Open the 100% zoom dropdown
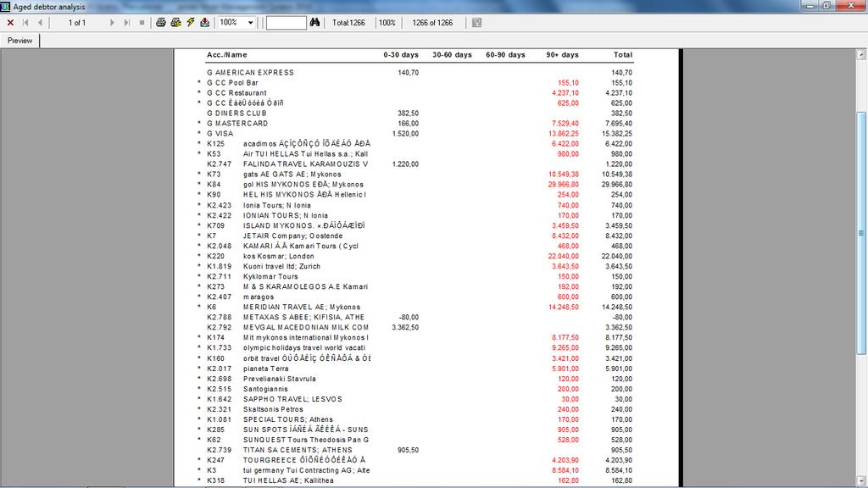This screenshot has height=488, width=868. click(x=250, y=23)
